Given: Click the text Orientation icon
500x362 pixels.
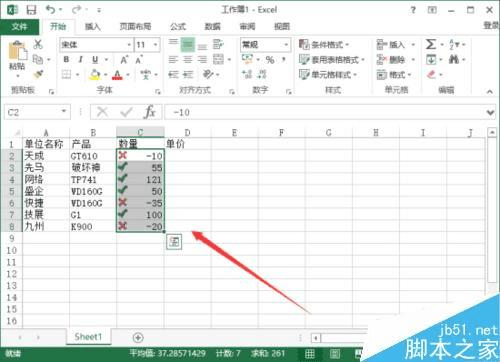Looking at the screenshot, I should (208, 74).
